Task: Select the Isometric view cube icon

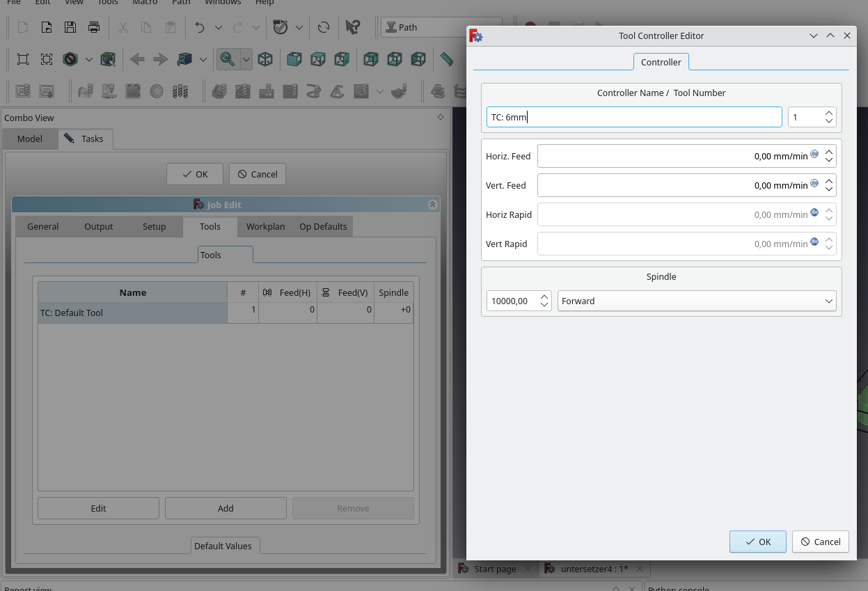Action: 265,59
